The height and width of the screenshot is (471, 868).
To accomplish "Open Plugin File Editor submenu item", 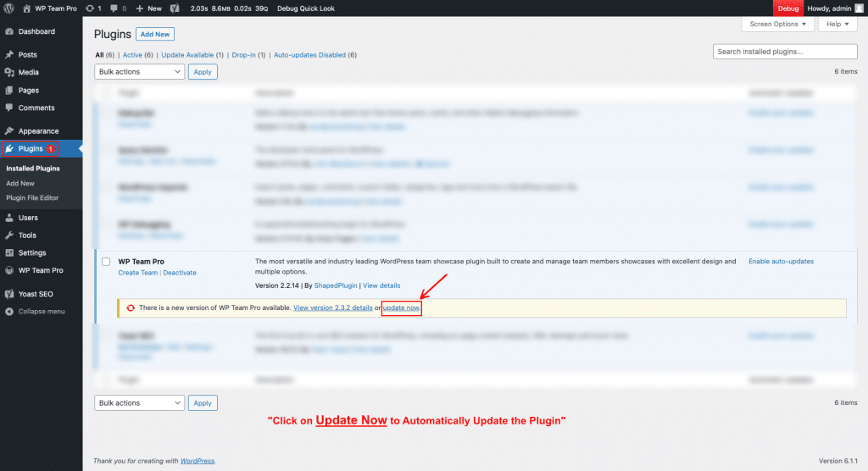I will 32,197.
